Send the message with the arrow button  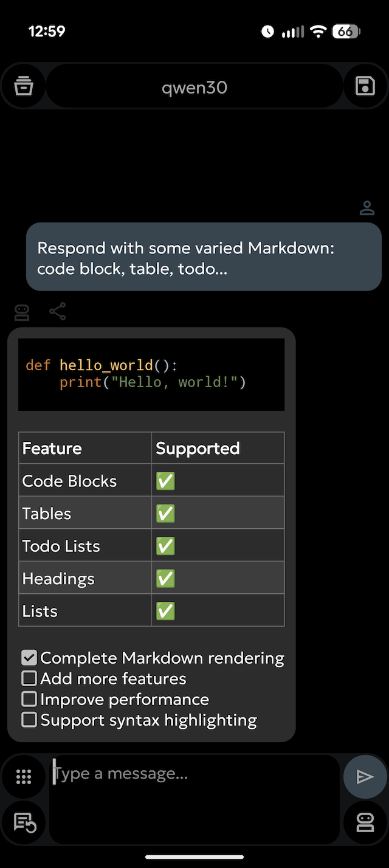365,776
